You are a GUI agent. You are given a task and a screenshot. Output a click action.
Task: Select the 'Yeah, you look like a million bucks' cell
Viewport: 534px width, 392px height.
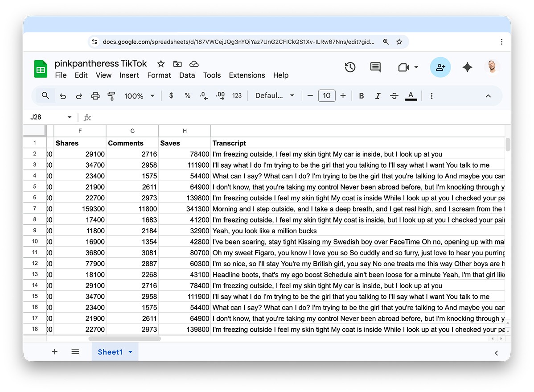358,231
